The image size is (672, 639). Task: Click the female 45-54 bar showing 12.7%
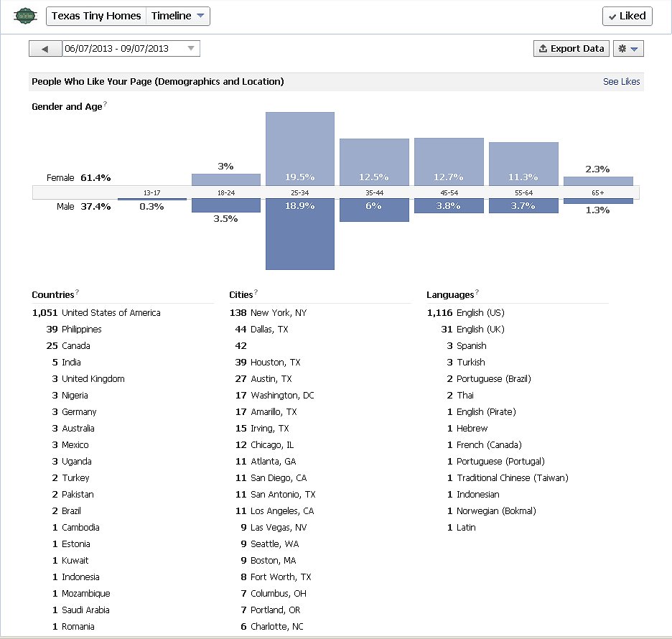[449, 162]
